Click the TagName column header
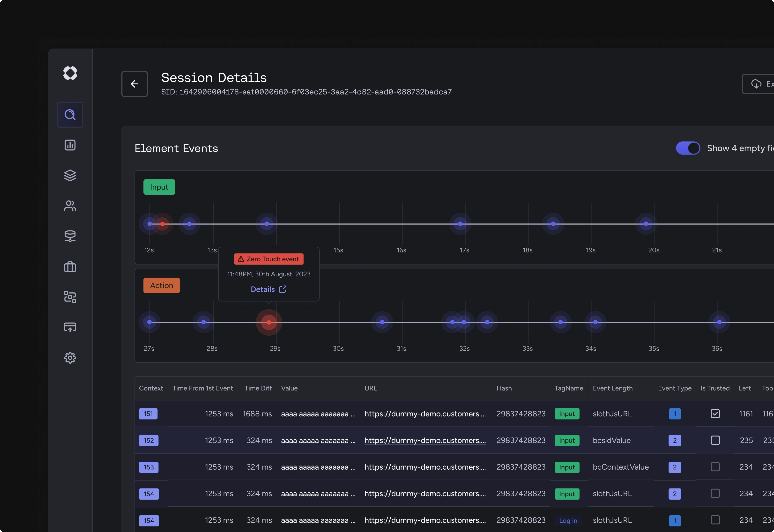This screenshot has height=532, width=774. click(569, 388)
